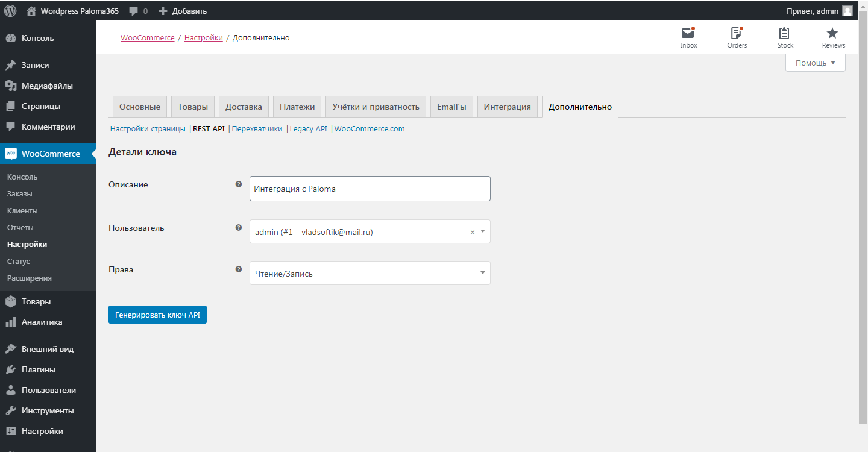Open the Права permissions dropdown
868x452 pixels.
tap(370, 274)
